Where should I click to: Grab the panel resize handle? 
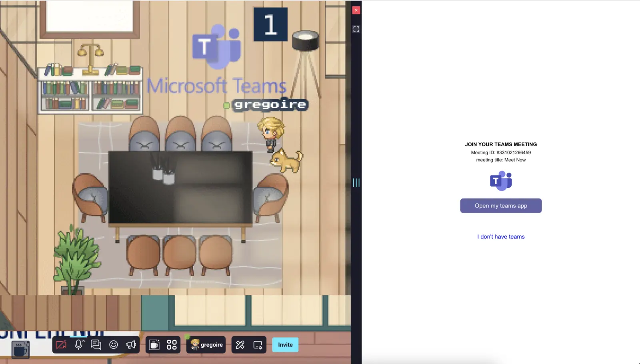(356, 183)
